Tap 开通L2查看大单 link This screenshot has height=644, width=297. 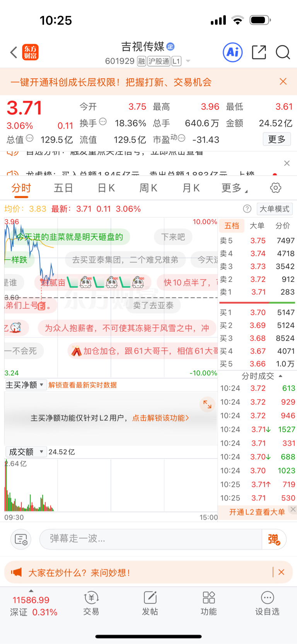click(x=257, y=512)
